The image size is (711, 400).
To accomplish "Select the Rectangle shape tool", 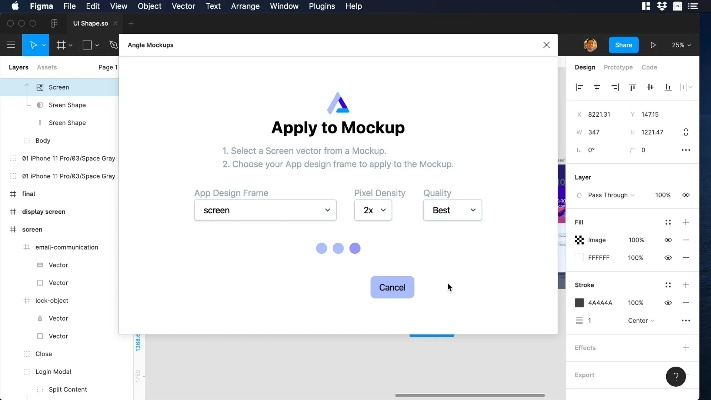I will (x=87, y=45).
